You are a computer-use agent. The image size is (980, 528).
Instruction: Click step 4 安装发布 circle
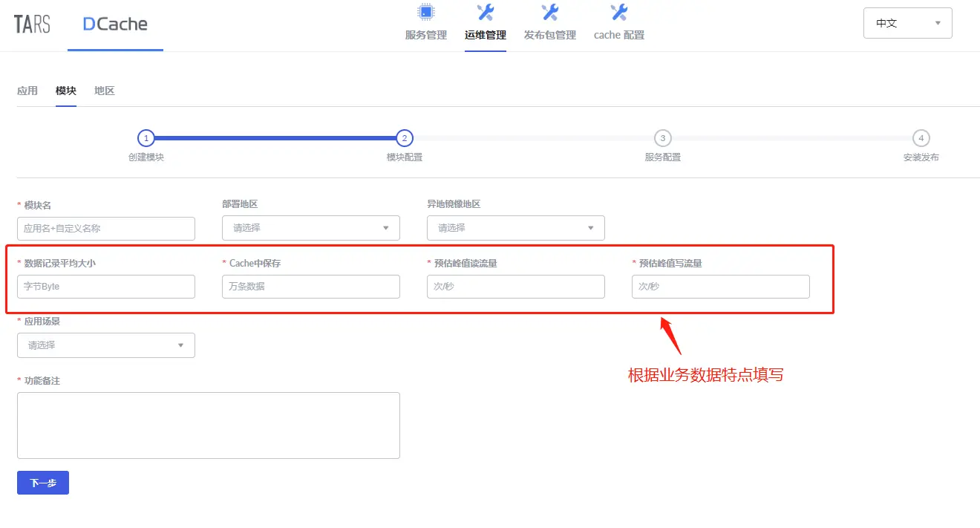coord(921,138)
